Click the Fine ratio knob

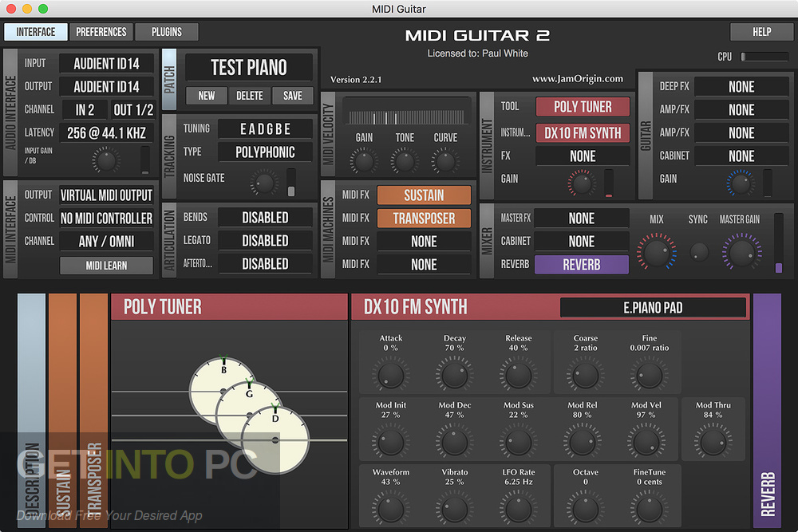coord(650,376)
